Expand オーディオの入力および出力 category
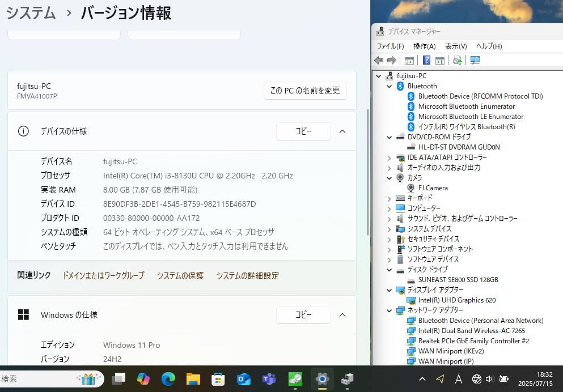This screenshot has height=392, width=563. 389,168
